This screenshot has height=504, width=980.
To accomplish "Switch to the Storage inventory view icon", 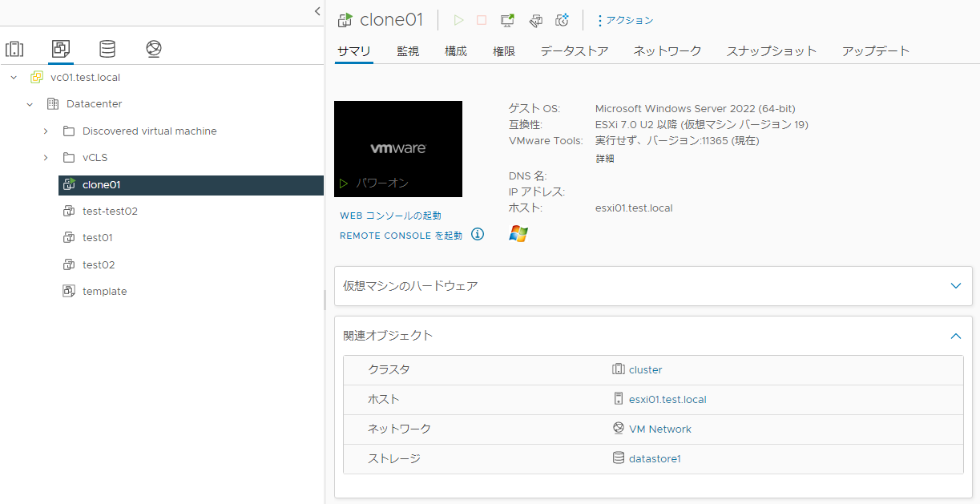I will point(107,49).
